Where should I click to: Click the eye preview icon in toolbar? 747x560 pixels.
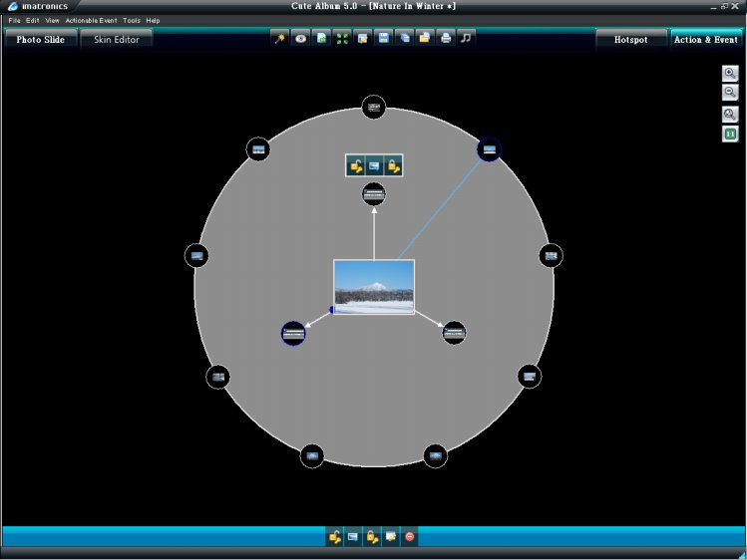click(x=300, y=39)
